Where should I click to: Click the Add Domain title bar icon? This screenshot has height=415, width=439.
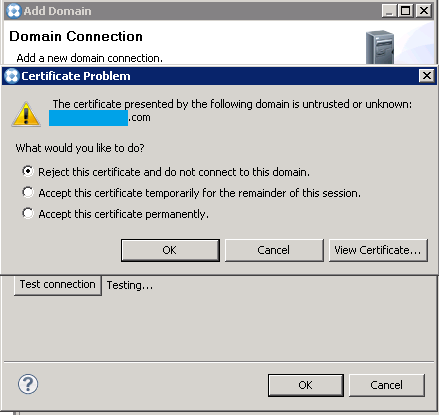pyautogui.click(x=14, y=11)
